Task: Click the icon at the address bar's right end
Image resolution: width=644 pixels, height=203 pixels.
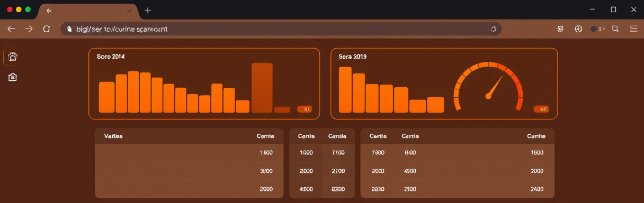Action: 494,29
